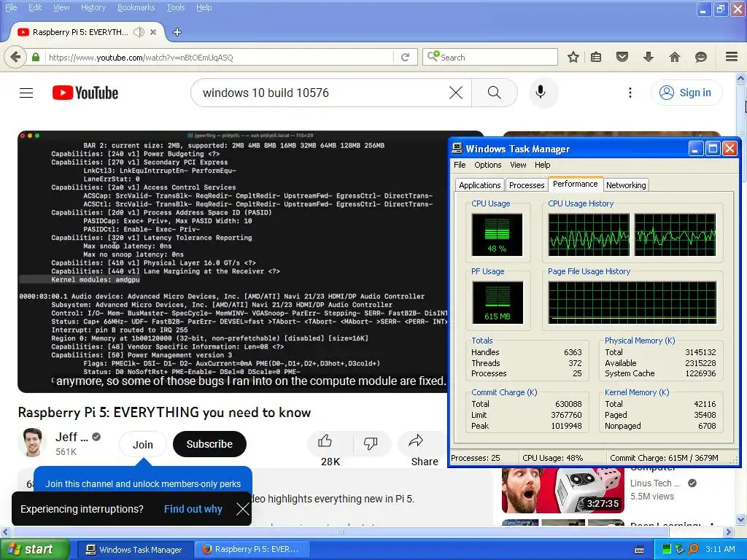Click the horizontal scrollbar right arrow
The width and height of the screenshot is (747, 560).
point(729,532)
